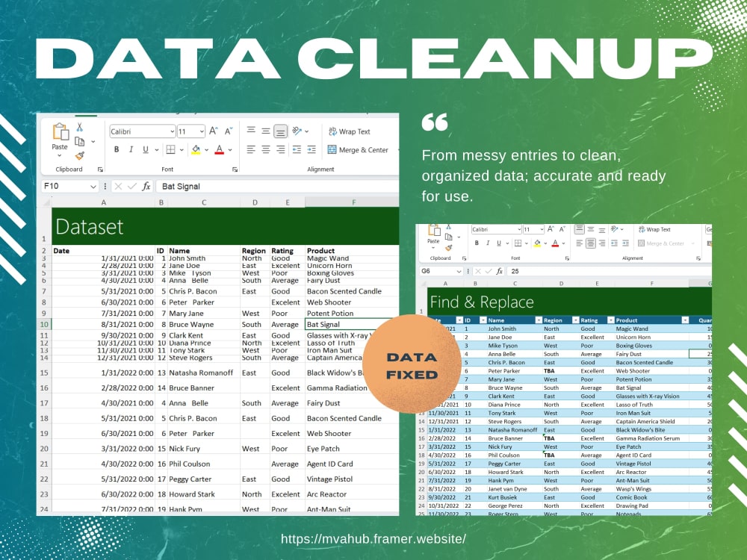Toggle Italic in Dataset window
Screen dimensions: 747x560
pos(131,149)
